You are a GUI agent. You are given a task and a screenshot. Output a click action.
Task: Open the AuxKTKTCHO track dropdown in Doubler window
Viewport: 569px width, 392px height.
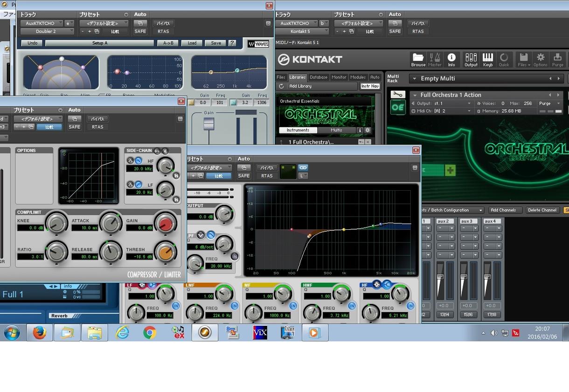point(41,23)
